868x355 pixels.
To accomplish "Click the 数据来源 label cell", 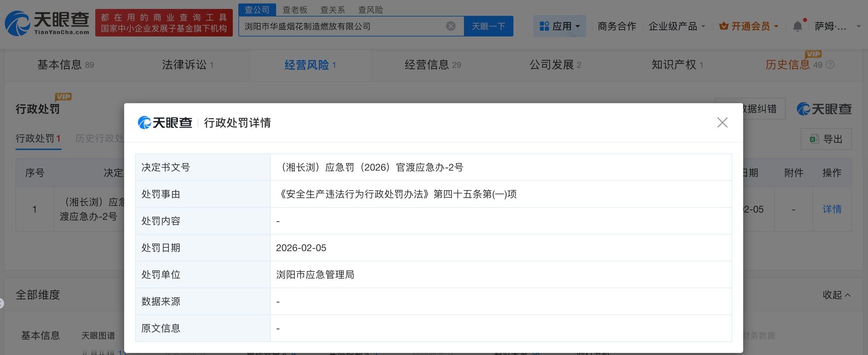I will [203, 302].
